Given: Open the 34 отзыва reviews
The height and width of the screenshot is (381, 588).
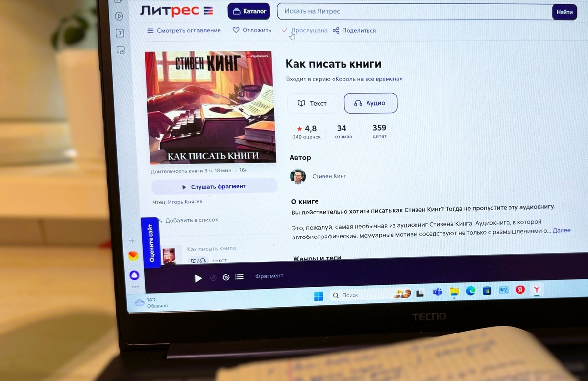Looking at the screenshot, I should tap(343, 132).
